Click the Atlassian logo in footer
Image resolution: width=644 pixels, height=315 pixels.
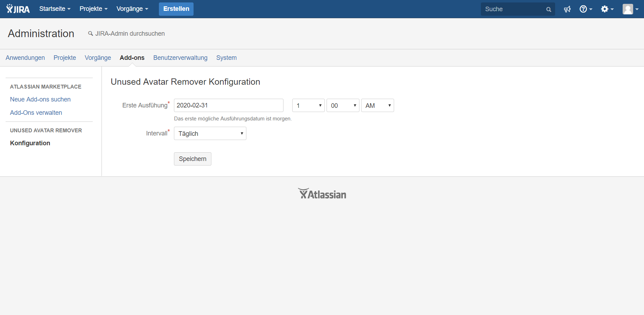(x=322, y=194)
